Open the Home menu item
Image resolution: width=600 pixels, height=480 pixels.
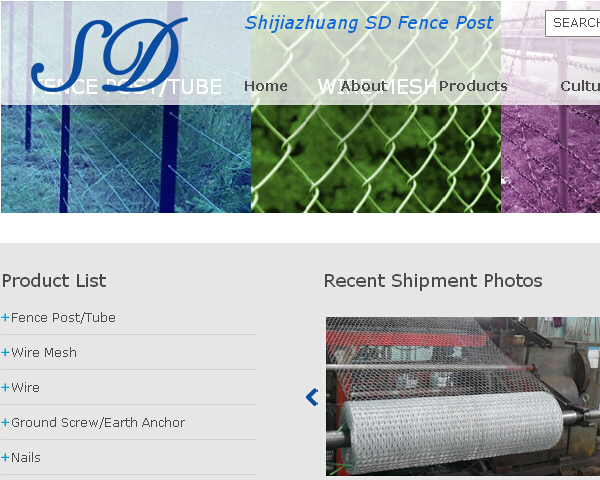(266, 86)
